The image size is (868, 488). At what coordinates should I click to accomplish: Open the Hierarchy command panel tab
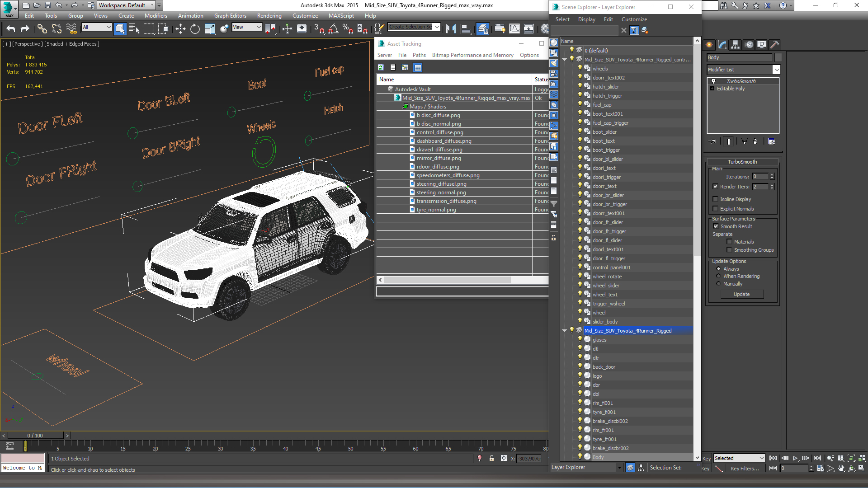pos(736,44)
